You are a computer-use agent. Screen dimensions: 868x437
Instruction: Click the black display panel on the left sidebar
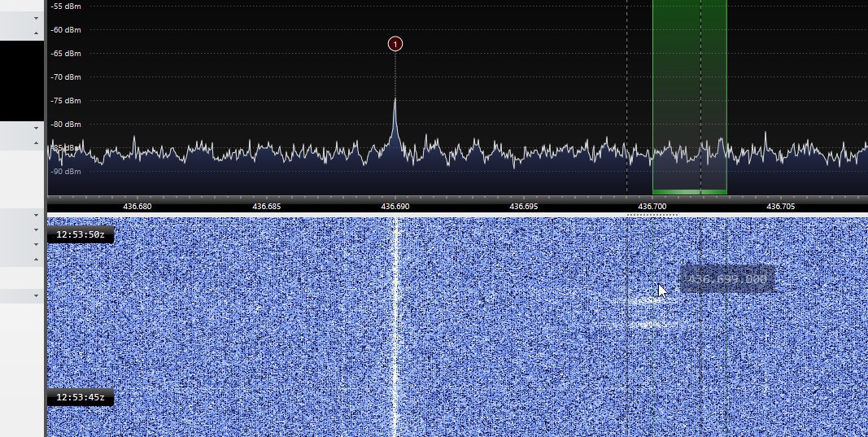(21, 80)
